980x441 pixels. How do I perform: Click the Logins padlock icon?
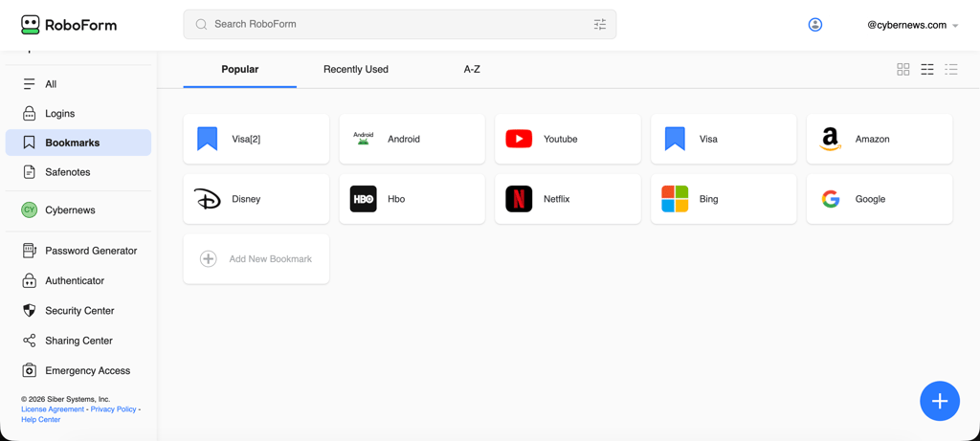29,114
